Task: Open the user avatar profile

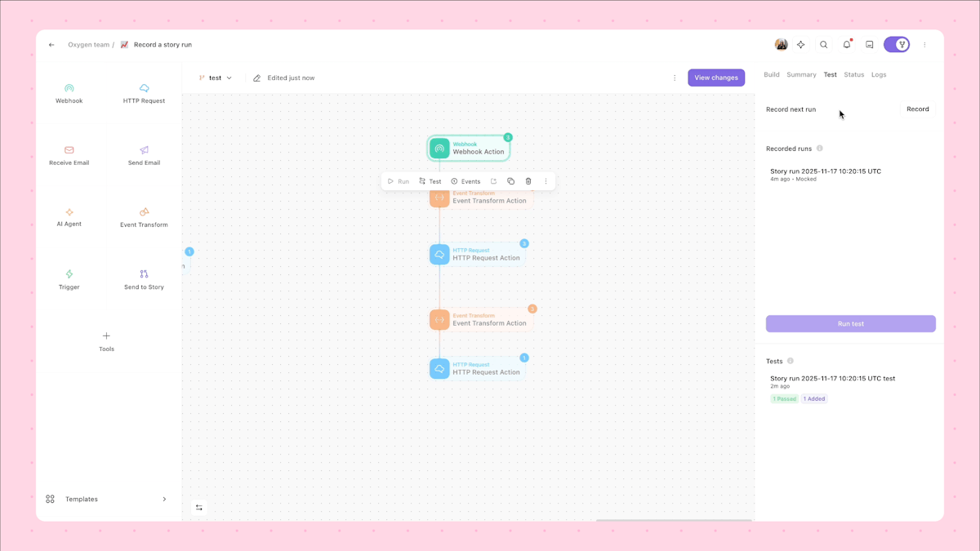Action: [782, 45]
